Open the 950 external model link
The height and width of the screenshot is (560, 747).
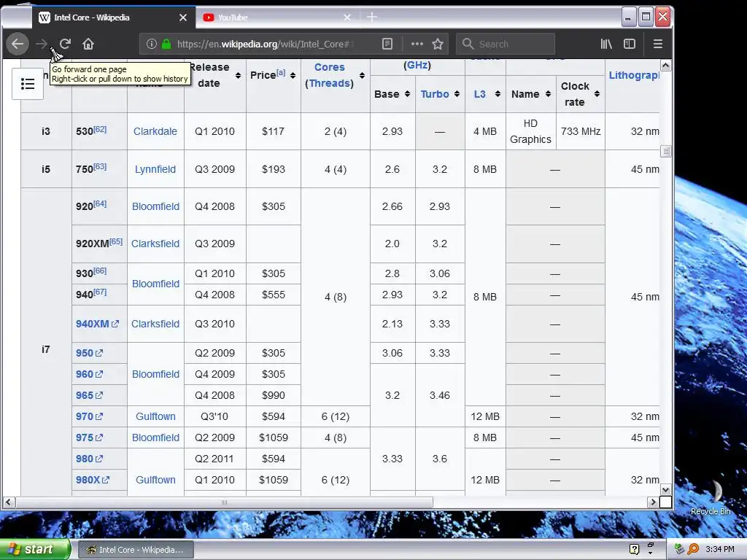(89, 354)
